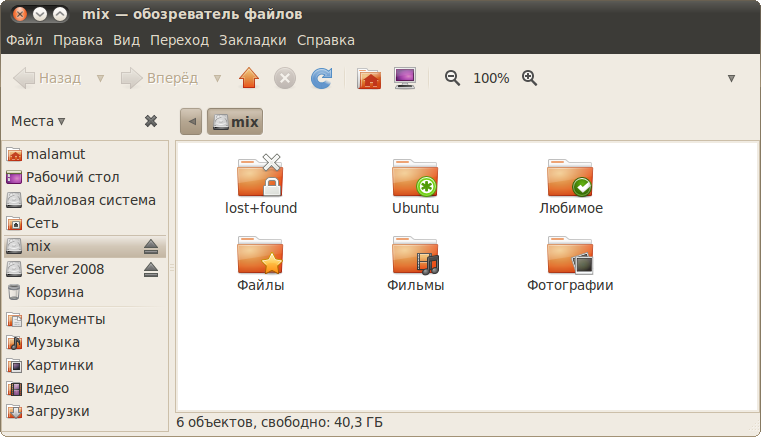Open the Закладки menu
The image size is (761, 437).
point(252,40)
